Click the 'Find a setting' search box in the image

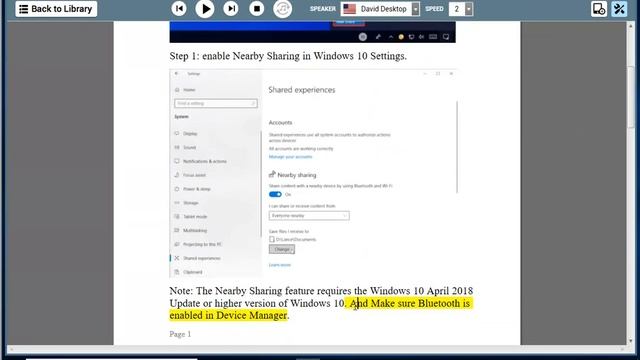[x=216, y=104]
